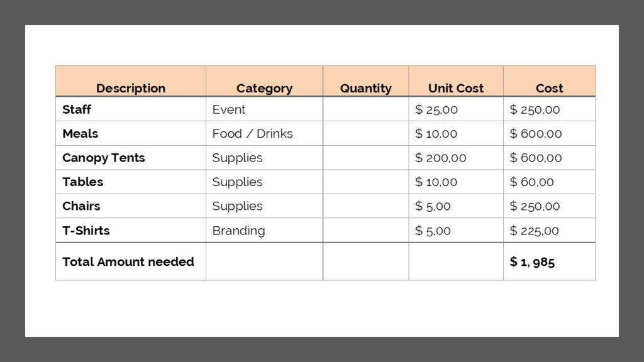Click the Tables row label

(131, 182)
